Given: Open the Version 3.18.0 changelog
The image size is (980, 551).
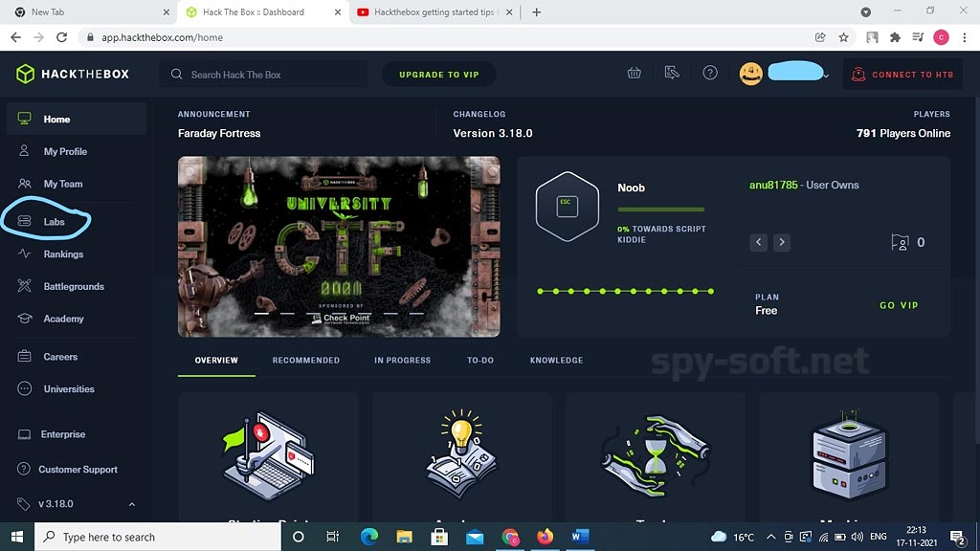Looking at the screenshot, I should point(493,133).
